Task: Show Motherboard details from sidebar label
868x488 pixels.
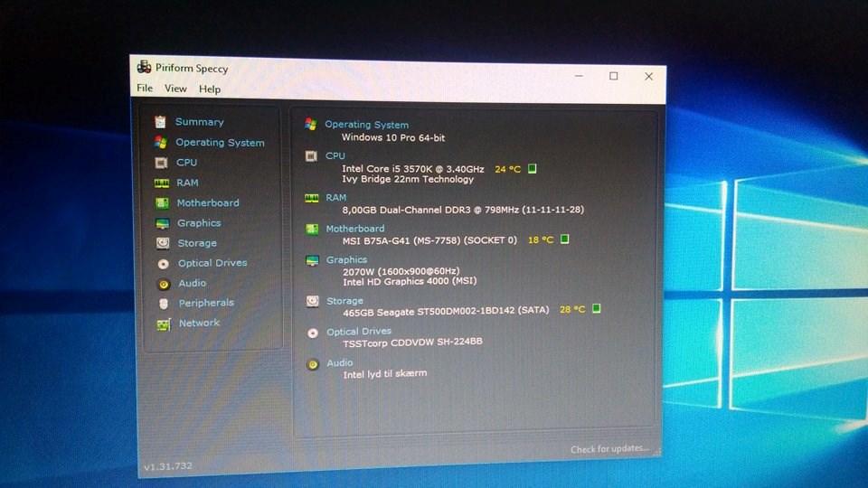Action: click(208, 203)
